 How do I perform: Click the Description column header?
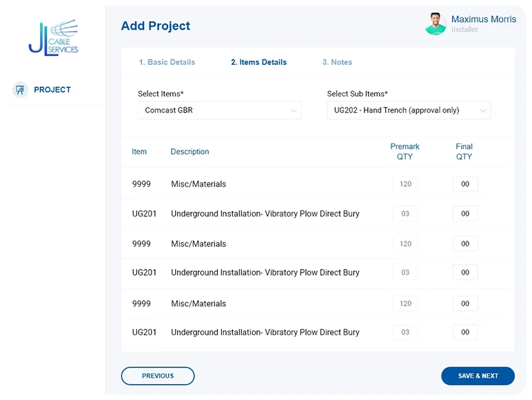(x=190, y=152)
